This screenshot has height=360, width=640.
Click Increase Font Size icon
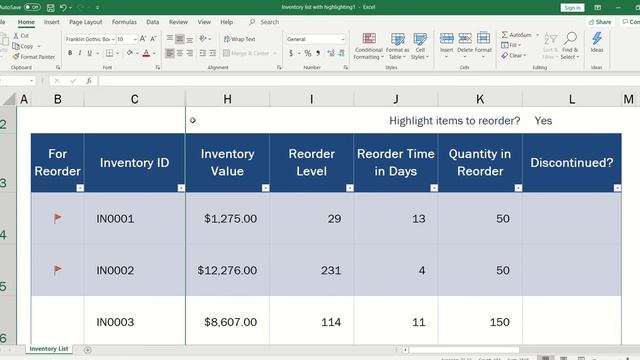click(x=143, y=39)
